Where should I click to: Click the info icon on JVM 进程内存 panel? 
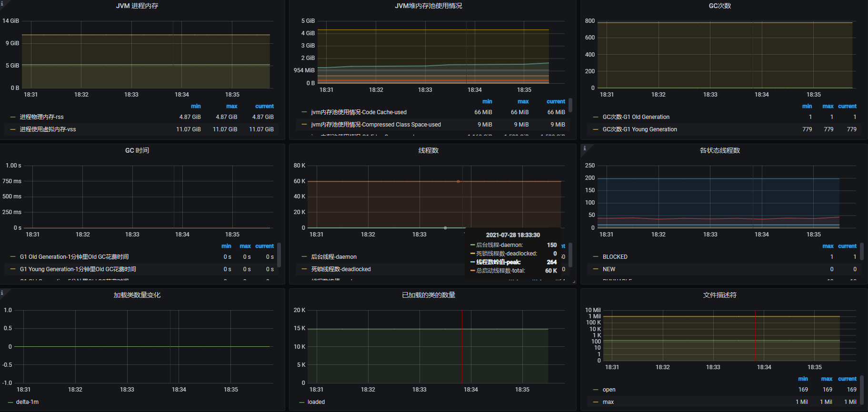coord(2,3)
